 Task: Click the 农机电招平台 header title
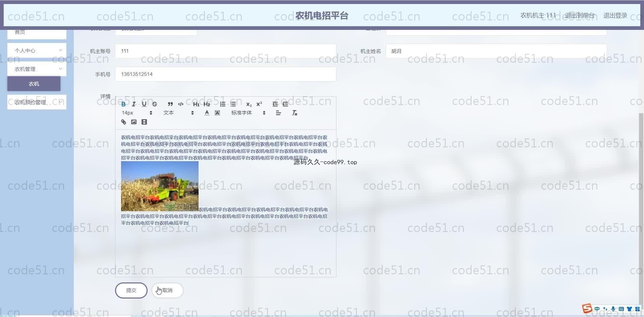[322, 15]
